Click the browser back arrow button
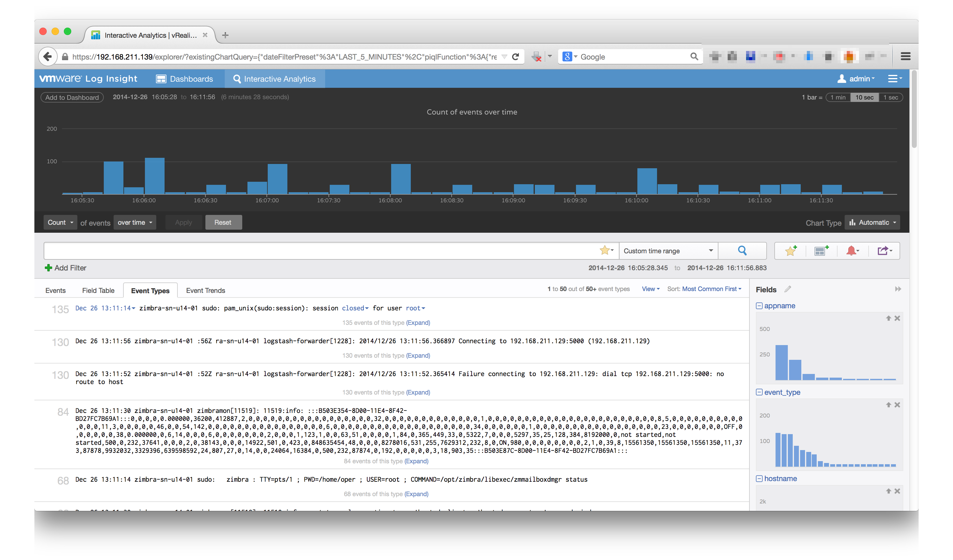Viewport: 953px width, 560px height. pos(48,57)
